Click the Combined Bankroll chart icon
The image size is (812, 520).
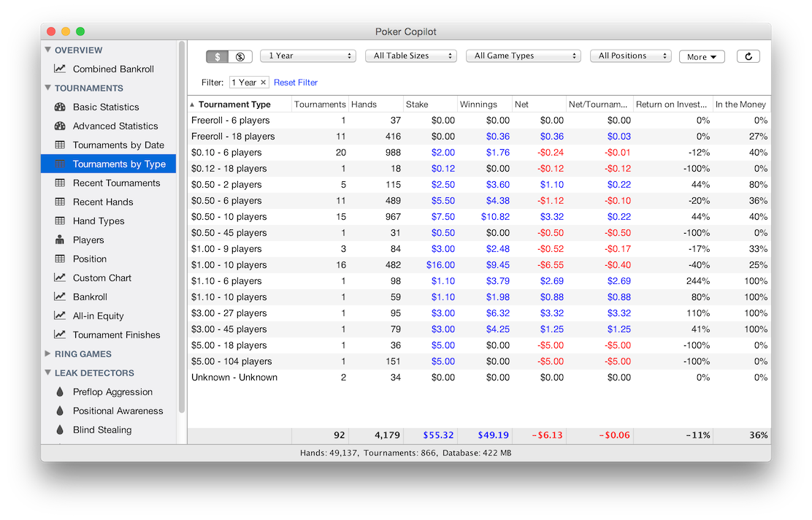tap(60, 69)
